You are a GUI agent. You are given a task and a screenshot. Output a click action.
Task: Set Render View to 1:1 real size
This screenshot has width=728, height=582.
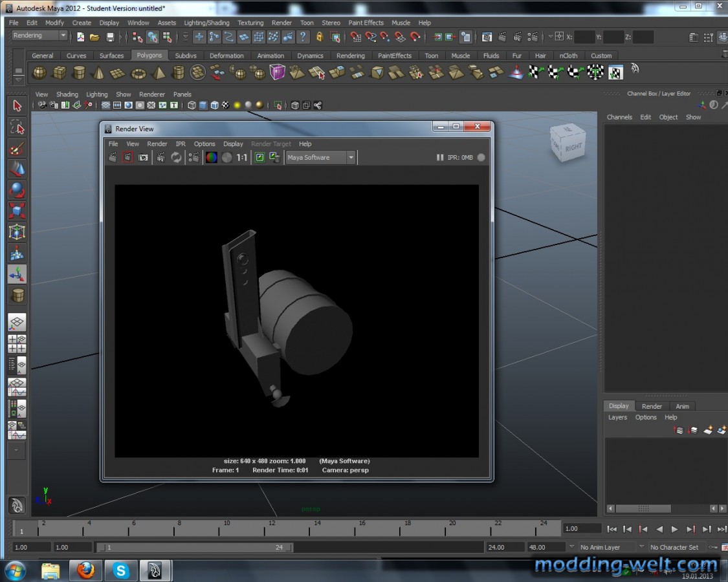242,157
